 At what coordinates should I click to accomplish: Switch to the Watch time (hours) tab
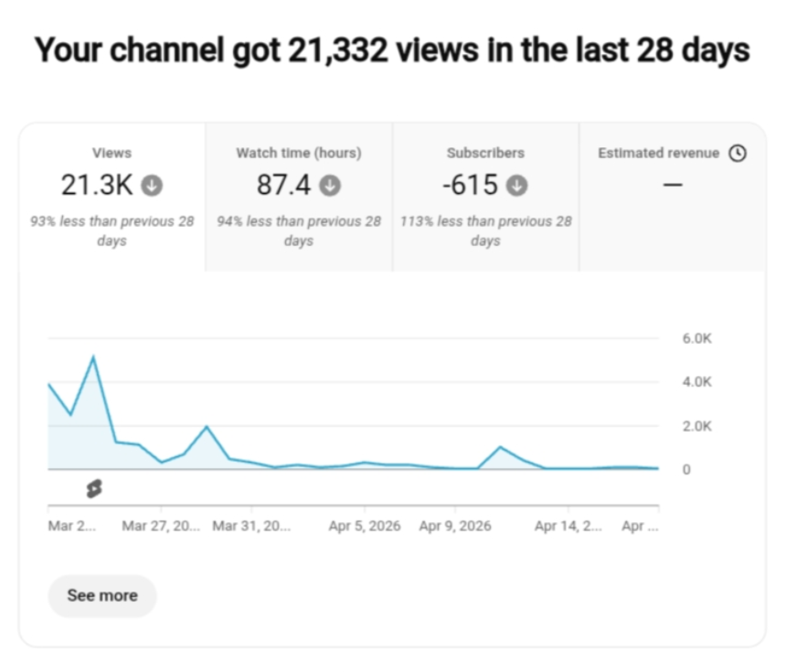299,197
